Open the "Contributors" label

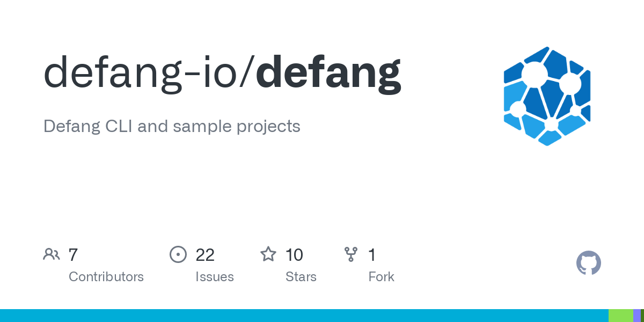click(x=106, y=277)
